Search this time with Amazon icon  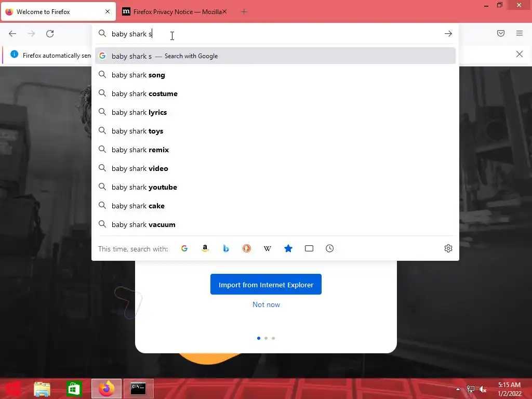coord(205,248)
